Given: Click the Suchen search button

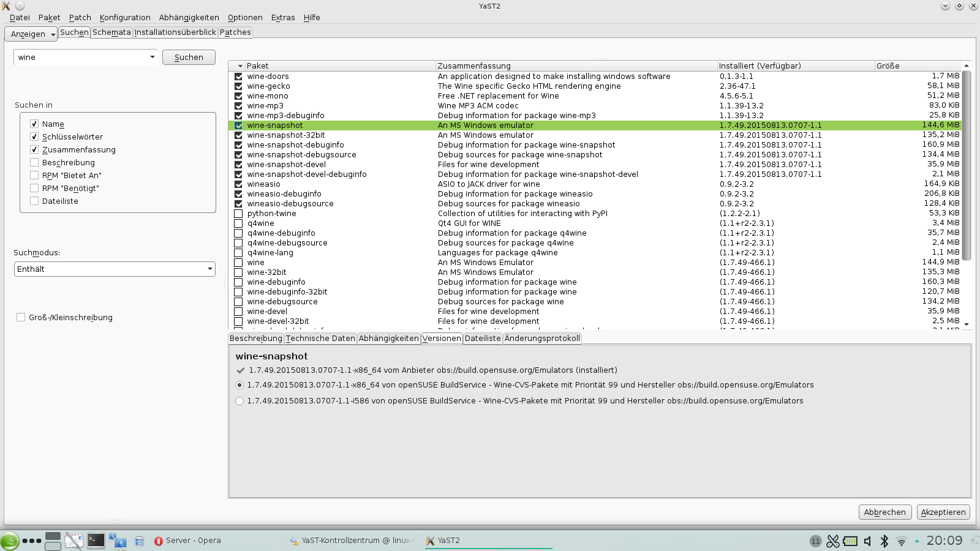Looking at the screenshot, I should [x=189, y=57].
